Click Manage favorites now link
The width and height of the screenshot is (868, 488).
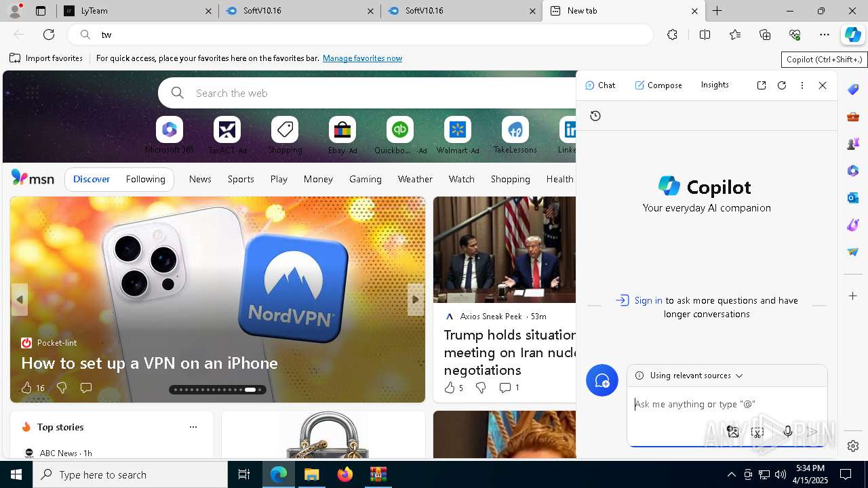click(x=363, y=58)
